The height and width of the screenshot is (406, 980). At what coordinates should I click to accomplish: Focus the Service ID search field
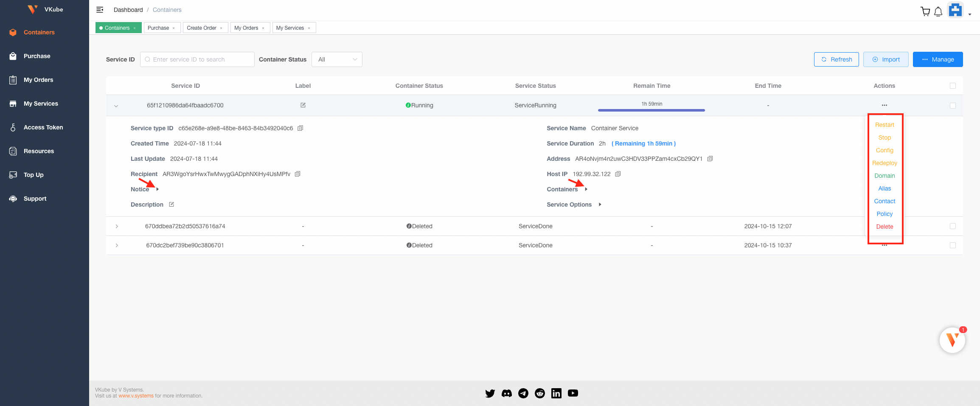(x=197, y=59)
